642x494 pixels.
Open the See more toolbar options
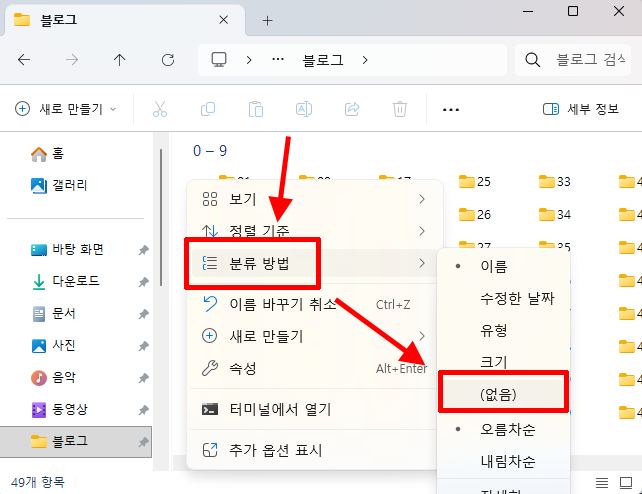(x=451, y=110)
